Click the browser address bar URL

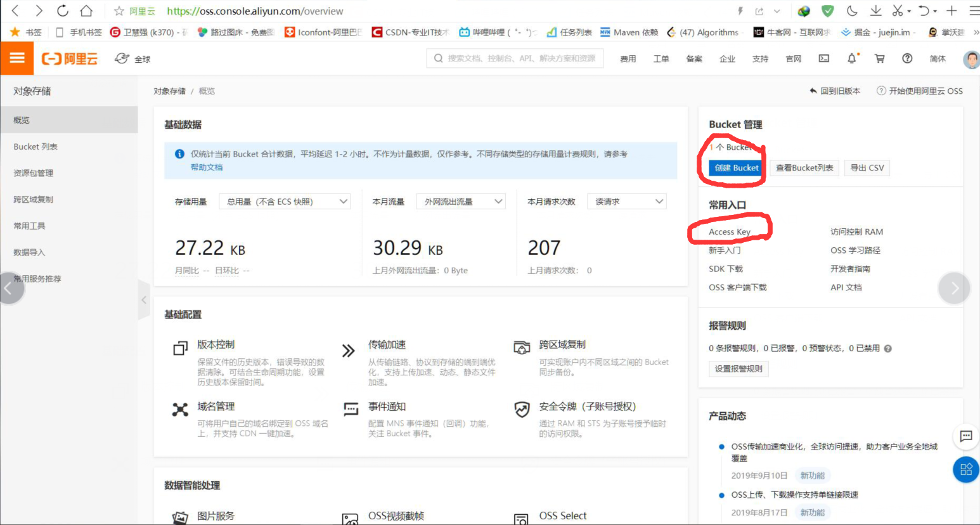(255, 11)
